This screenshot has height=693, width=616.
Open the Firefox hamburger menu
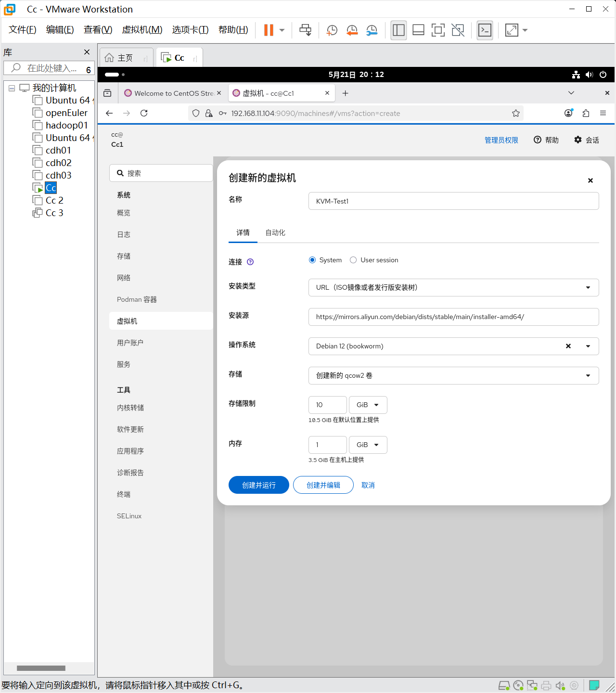(x=603, y=113)
